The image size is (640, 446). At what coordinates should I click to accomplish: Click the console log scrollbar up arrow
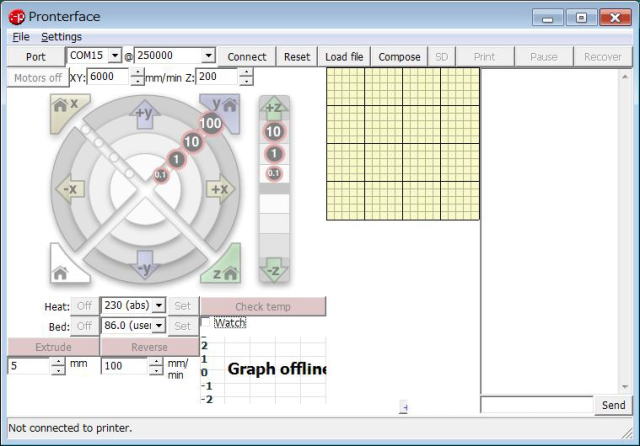pos(625,76)
